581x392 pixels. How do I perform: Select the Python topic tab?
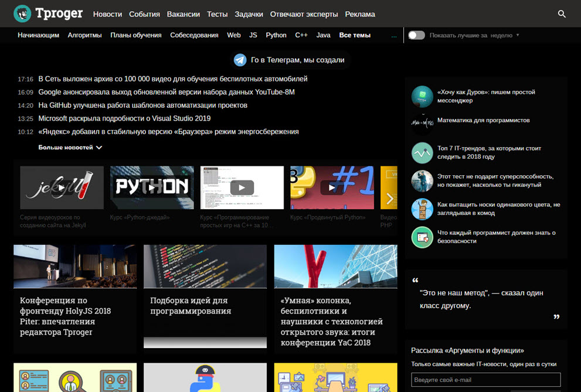point(276,35)
